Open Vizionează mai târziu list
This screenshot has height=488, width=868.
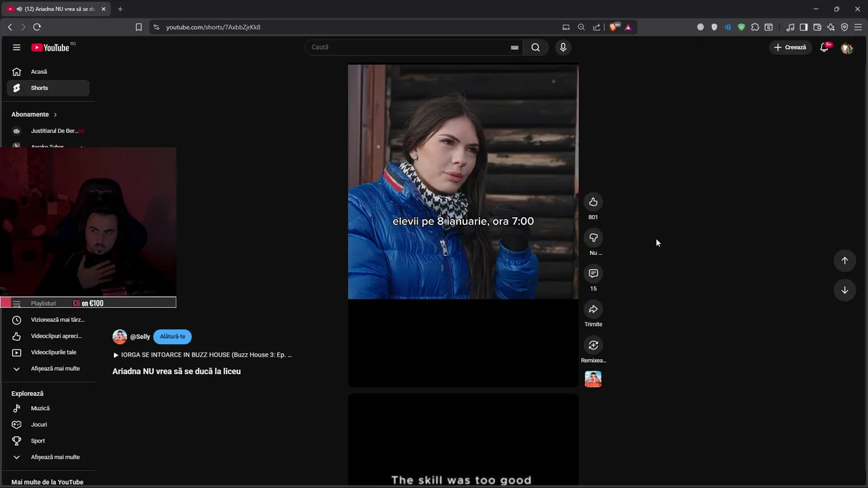[48, 320]
